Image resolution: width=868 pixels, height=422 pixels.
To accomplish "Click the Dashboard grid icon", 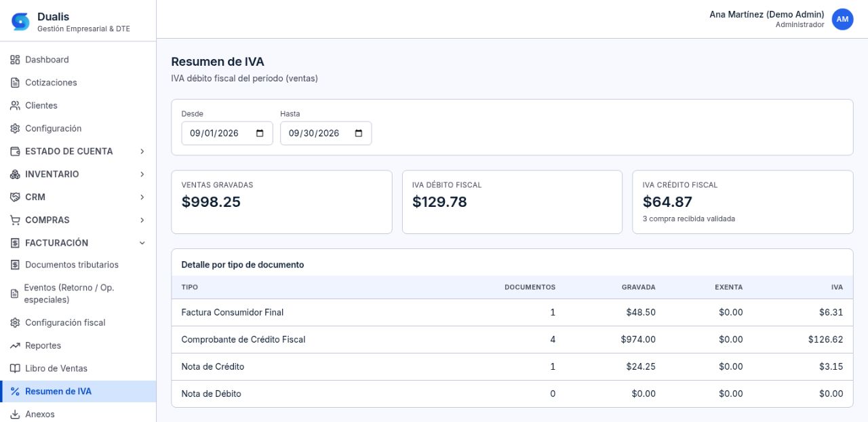I will pos(15,60).
